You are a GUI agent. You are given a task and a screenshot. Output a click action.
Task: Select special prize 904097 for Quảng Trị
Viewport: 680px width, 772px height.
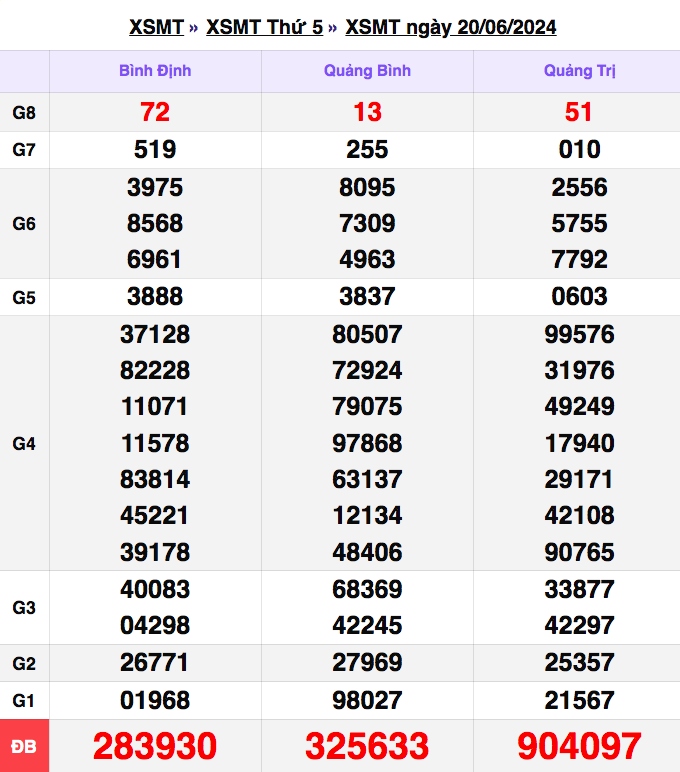click(580, 746)
